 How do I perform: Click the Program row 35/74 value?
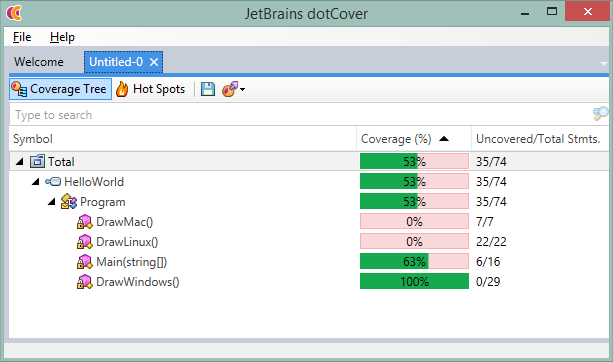491,202
